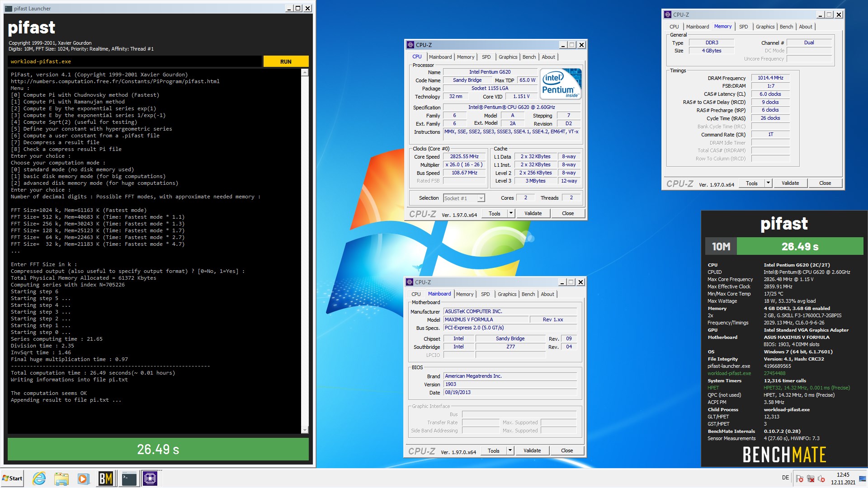Screen dimensions: 868x488
Task: Click pifast console scrollbar up arrow
Action: click(305, 72)
